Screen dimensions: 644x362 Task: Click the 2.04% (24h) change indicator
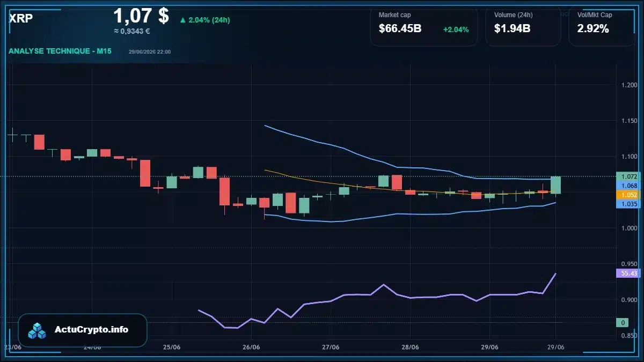pos(204,20)
